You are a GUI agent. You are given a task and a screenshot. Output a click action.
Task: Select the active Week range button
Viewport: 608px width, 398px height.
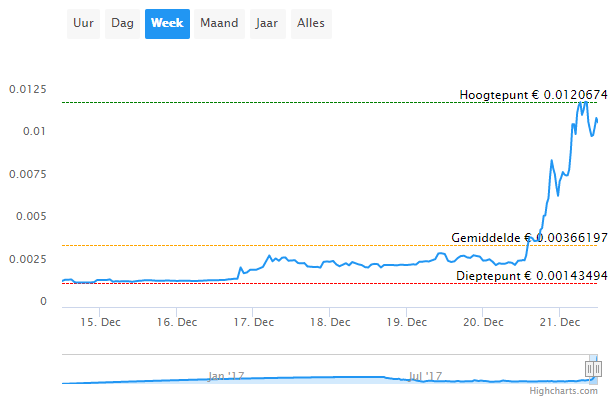tap(168, 24)
